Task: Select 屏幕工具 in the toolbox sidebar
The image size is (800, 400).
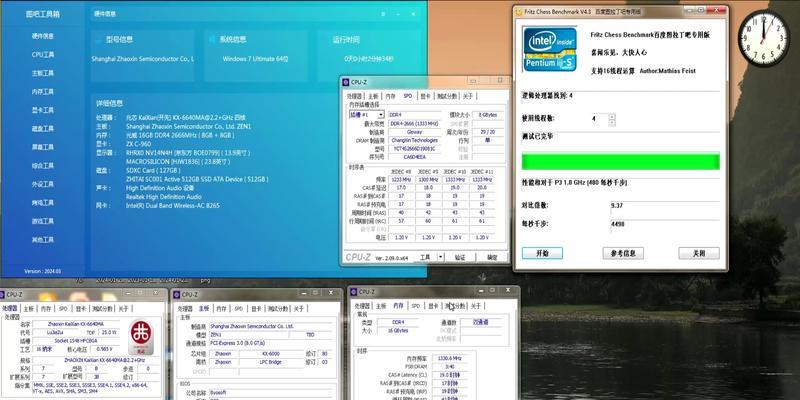Action: tap(43, 147)
